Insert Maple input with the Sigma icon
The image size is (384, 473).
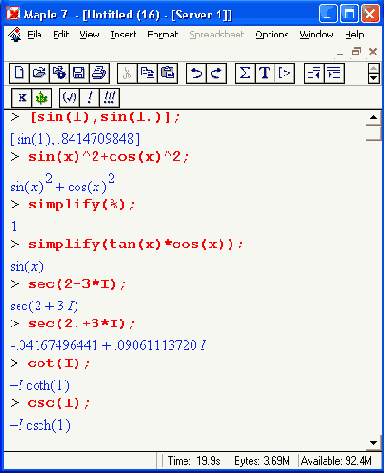[x=245, y=73]
